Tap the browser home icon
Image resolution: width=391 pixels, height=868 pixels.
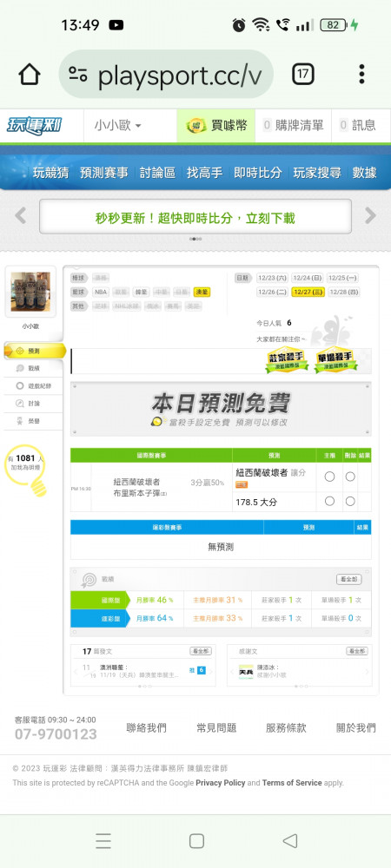point(30,74)
